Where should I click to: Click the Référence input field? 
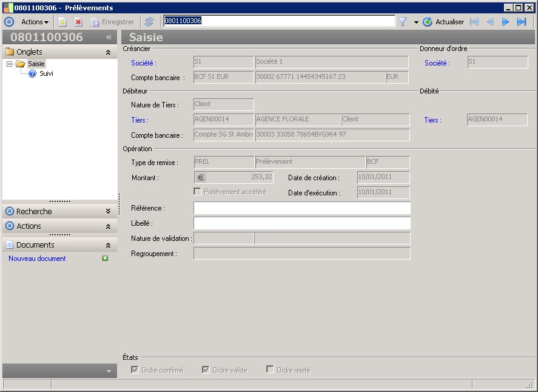(x=301, y=208)
